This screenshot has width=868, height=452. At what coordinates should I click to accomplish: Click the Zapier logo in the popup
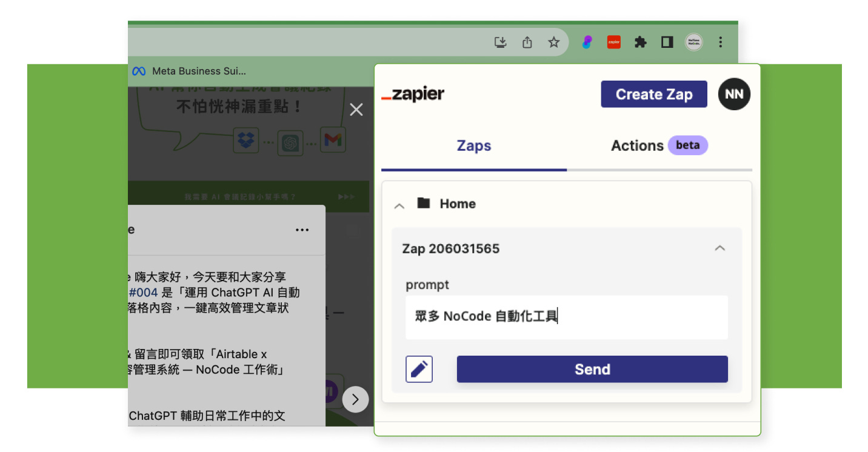point(413,94)
